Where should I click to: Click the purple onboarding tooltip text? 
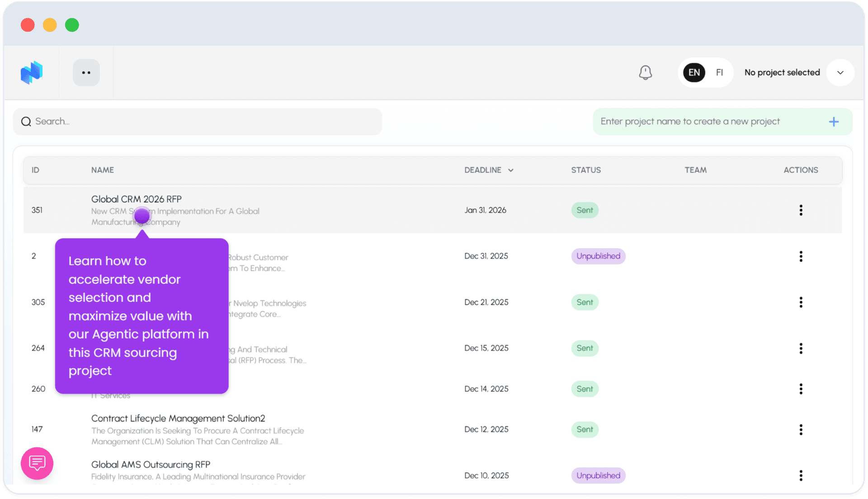tap(139, 316)
